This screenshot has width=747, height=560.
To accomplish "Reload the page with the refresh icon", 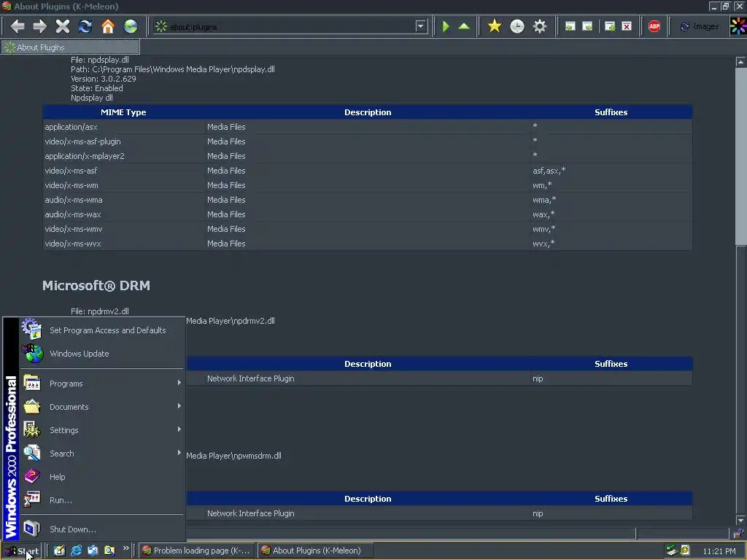I will pos(85,26).
